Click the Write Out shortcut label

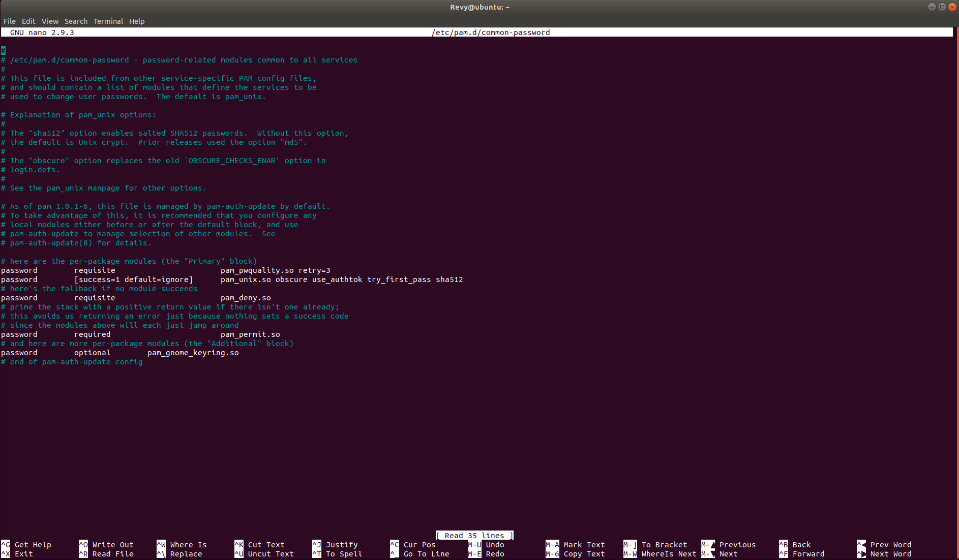(112, 545)
